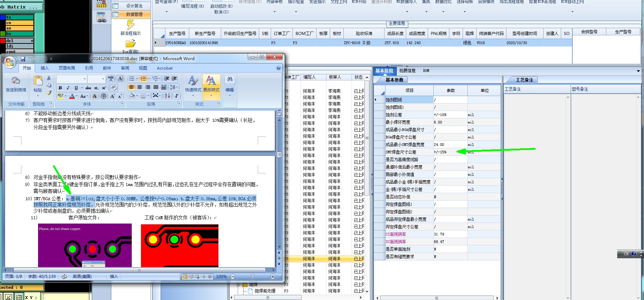Open the line spacing dropdown
The width and height of the screenshot is (644, 300).
174,87
